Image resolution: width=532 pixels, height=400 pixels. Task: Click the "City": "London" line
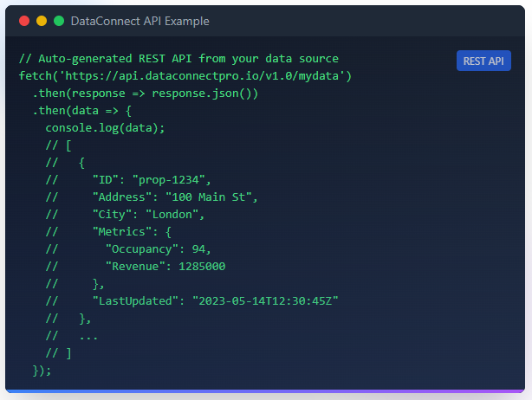[125, 214]
